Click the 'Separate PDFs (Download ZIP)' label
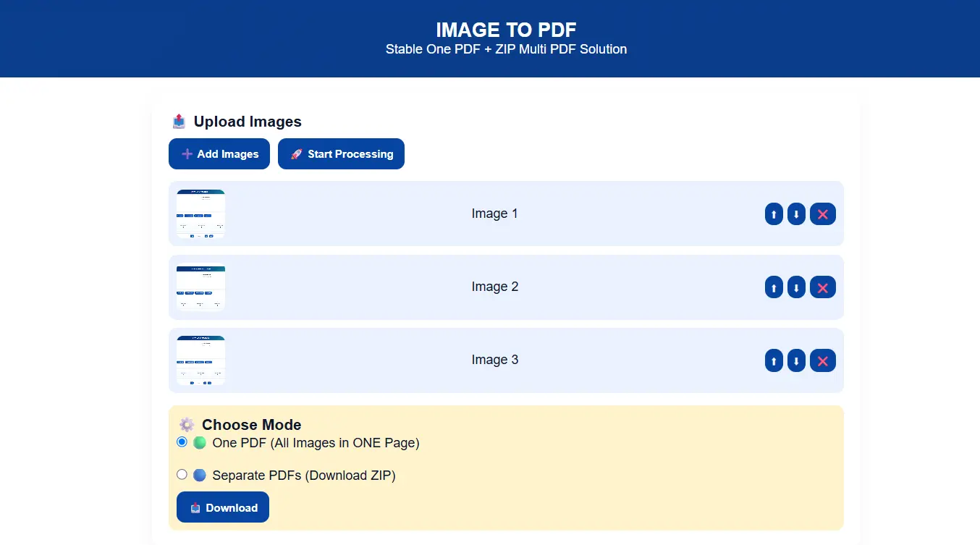 [x=304, y=476]
